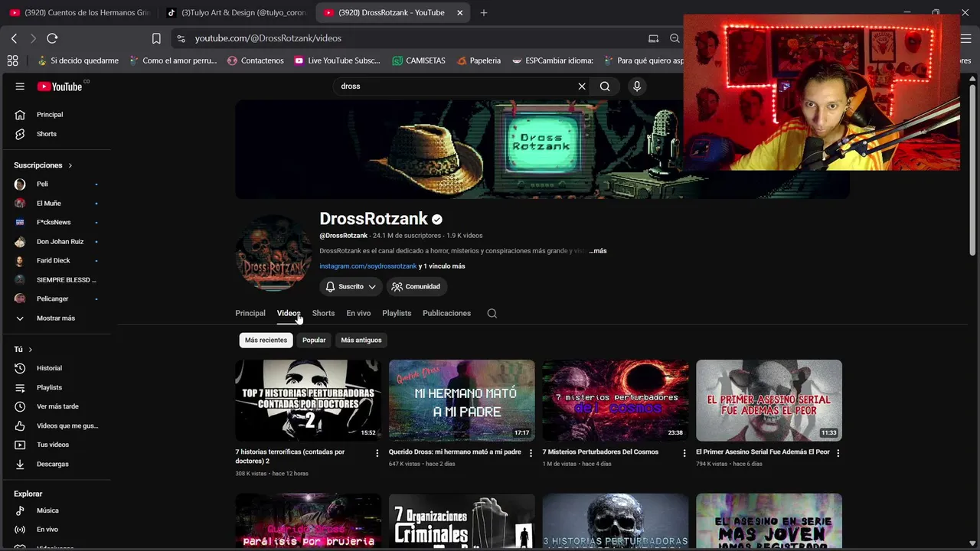This screenshot has height=551, width=980.
Task: Clear the search box with X icon
Action: click(582, 86)
